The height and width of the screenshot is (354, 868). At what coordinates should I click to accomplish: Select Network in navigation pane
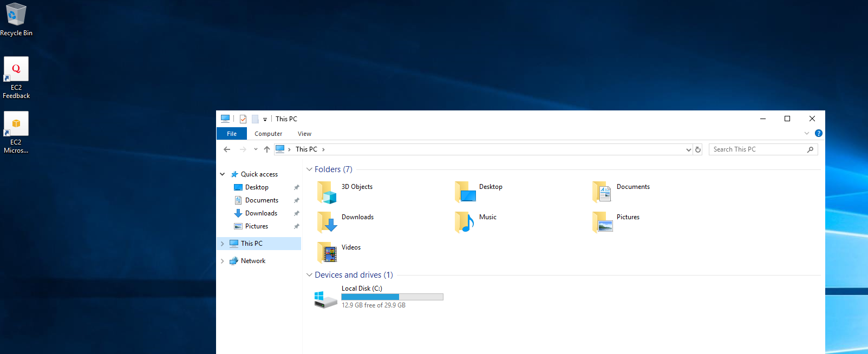click(x=253, y=261)
